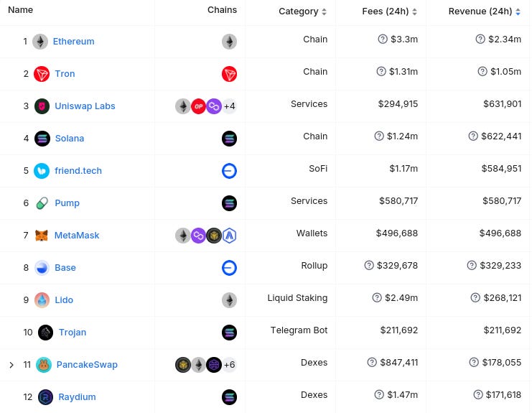Click the Arbitrum chain icon in MetaMask row
Image resolution: width=532 pixels, height=413 pixels.
pyautogui.click(x=229, y=236)
